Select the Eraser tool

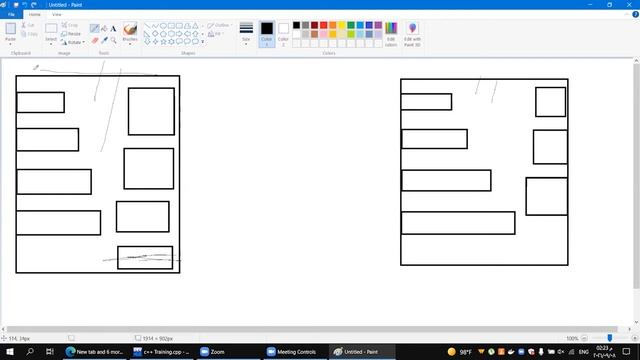(95, 40)
